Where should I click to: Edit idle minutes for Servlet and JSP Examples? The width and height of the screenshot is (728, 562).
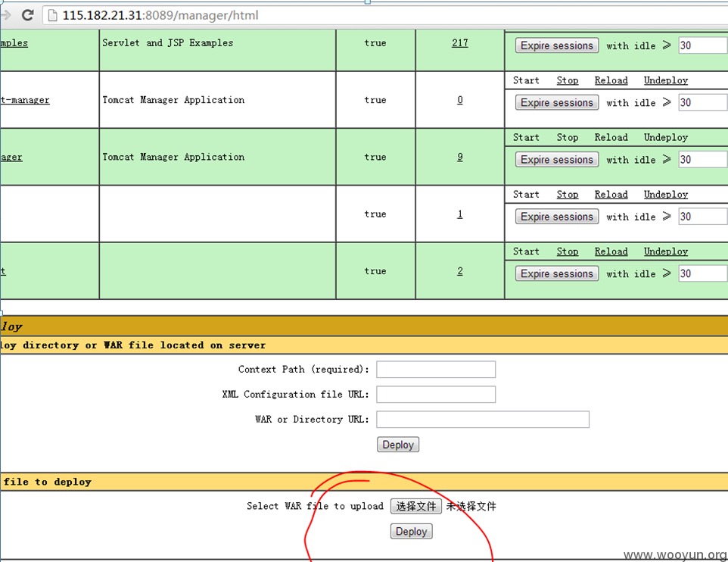coord(703,45)
